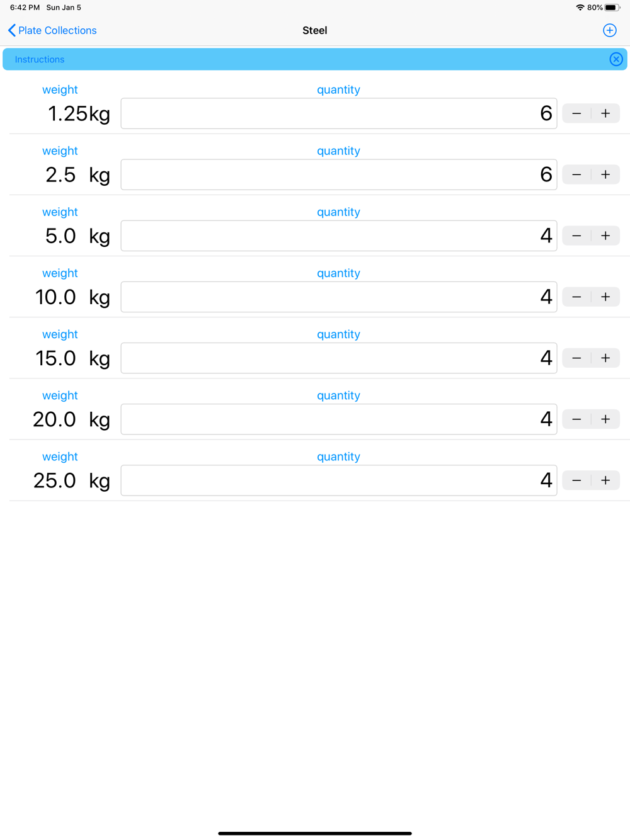
Task: Increase quantity of 20.0 kg plates
Action: pyautogui.click(x=605, y=419)
